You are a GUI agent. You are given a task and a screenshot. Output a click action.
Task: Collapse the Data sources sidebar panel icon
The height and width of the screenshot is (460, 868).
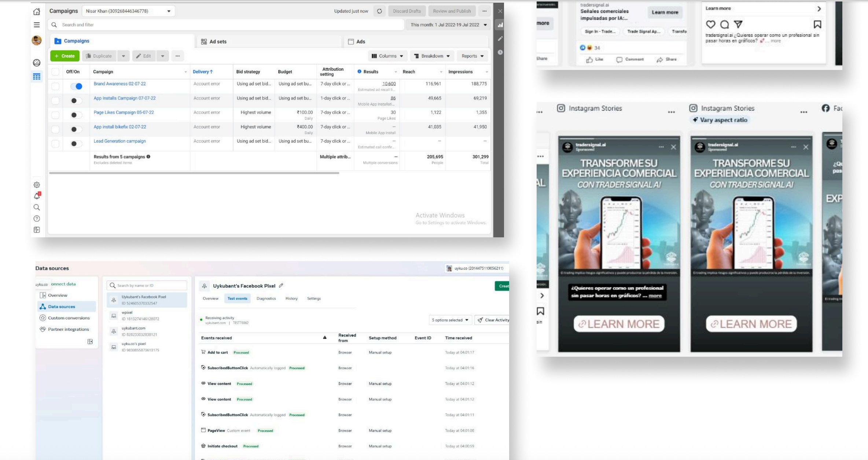(90, 342)
